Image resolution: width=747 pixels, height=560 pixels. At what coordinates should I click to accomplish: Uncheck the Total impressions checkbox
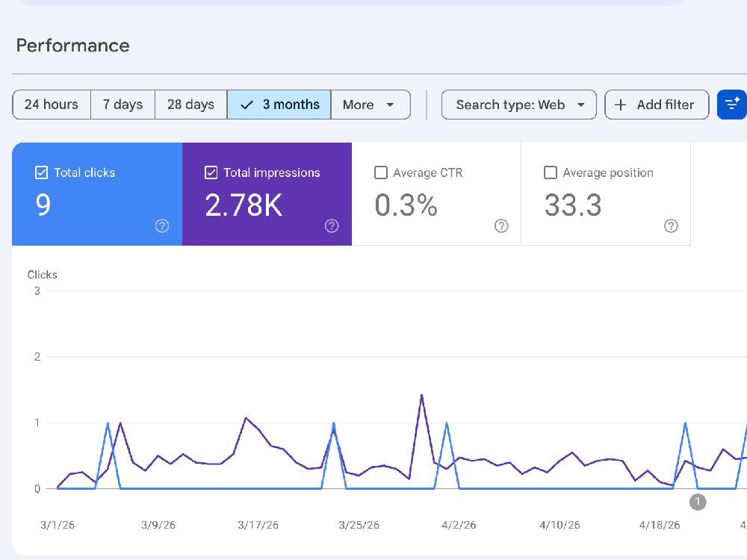tap(211, 172)
